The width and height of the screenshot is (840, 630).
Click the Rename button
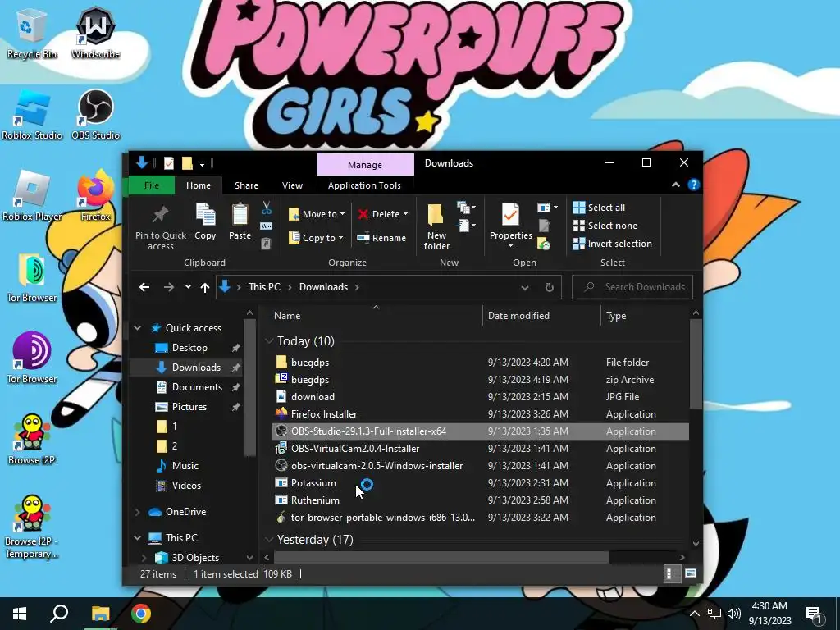[381, 238]
